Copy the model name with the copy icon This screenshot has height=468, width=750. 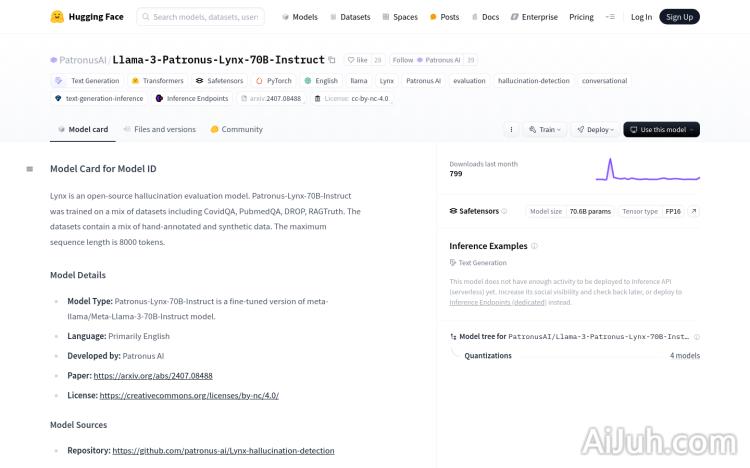(x=332, y=60)
